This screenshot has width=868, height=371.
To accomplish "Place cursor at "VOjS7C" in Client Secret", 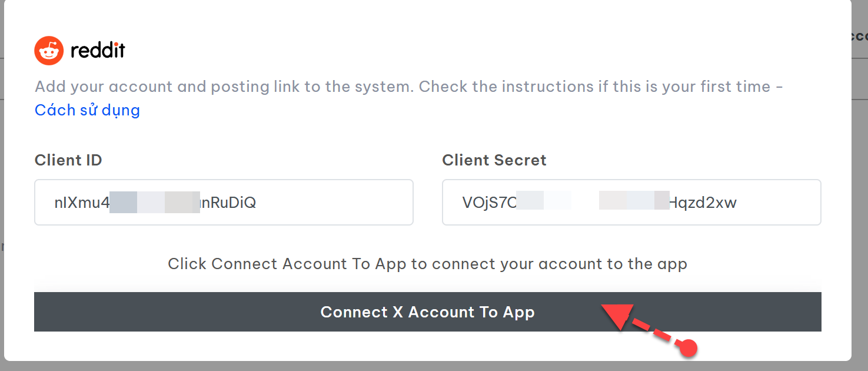I will 490,203.
